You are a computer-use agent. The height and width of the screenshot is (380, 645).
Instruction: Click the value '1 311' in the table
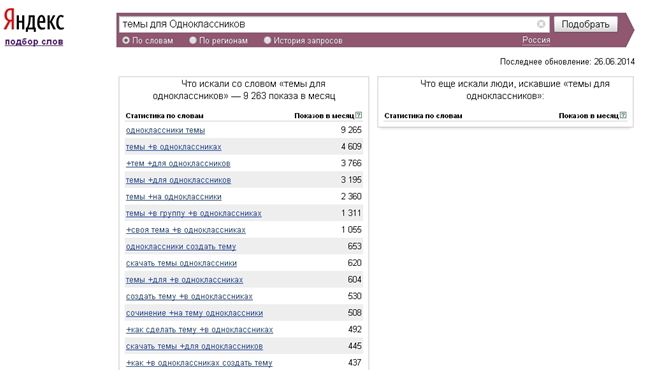click(351, 213)
